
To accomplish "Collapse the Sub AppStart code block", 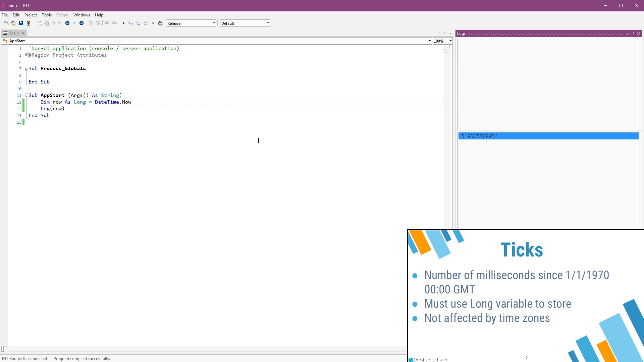I will click(x=26, y=95).
